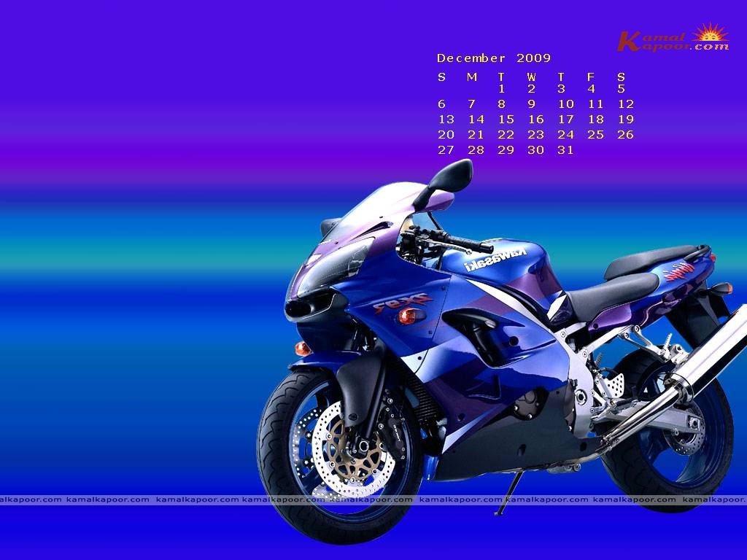Image resolution: width=747 pixels, height=560 pixels.
Task: Click calendar day 25
Action: (596, 135)
